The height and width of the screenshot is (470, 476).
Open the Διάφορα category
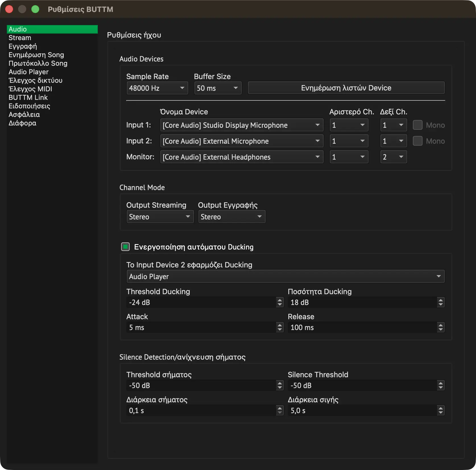pos(52,123)
